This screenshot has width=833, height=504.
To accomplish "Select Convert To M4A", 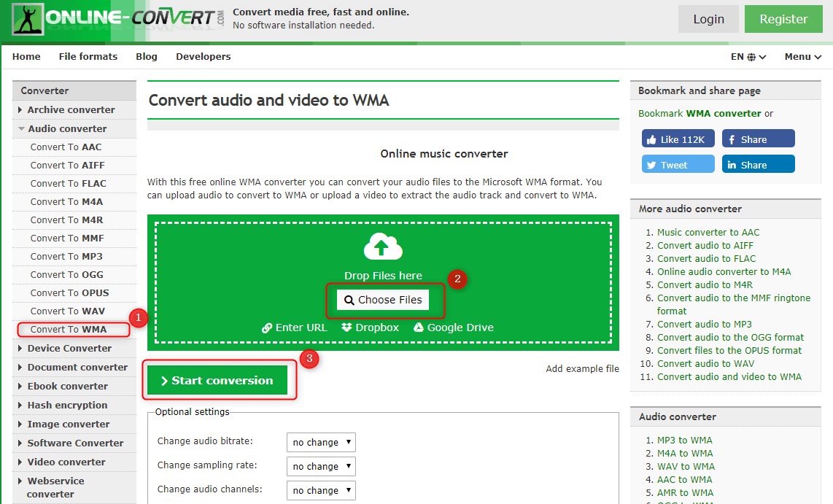I will pos(66,202).
